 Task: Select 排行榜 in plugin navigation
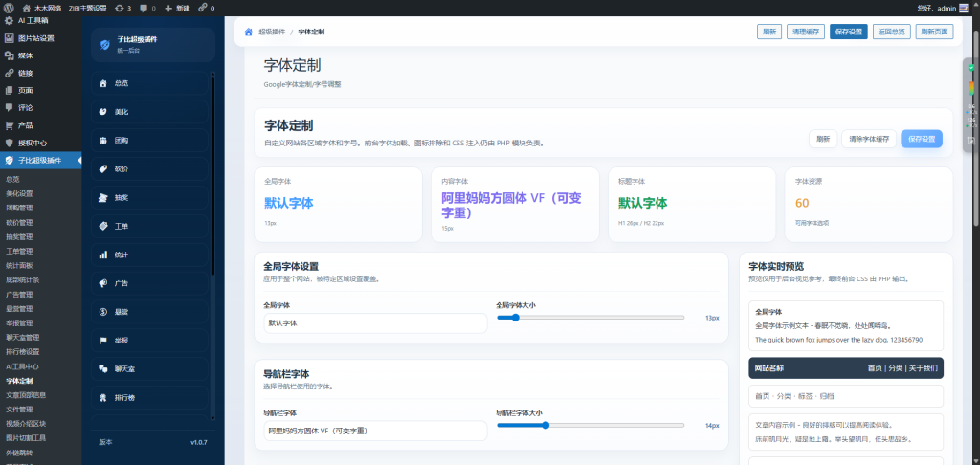click(149, 397)
